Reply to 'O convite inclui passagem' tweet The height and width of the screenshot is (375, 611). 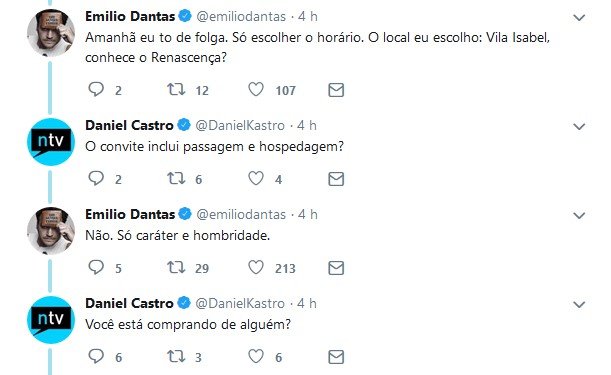pos(96,179)
